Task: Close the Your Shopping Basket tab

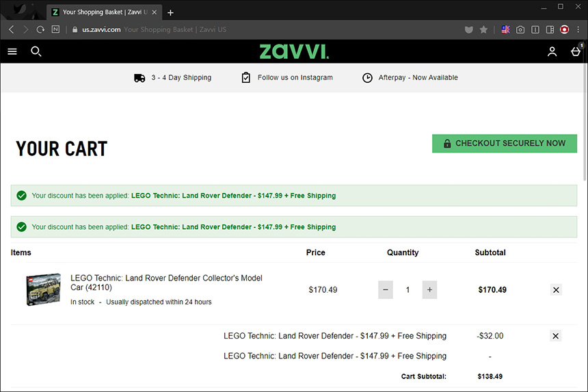Action: pos(154,12)
